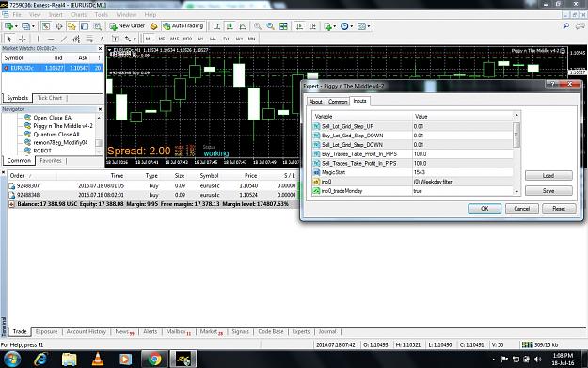Screen dimensions: 588x368
Task: Click the Windows Start button
Action: click(x=12, y=360)
